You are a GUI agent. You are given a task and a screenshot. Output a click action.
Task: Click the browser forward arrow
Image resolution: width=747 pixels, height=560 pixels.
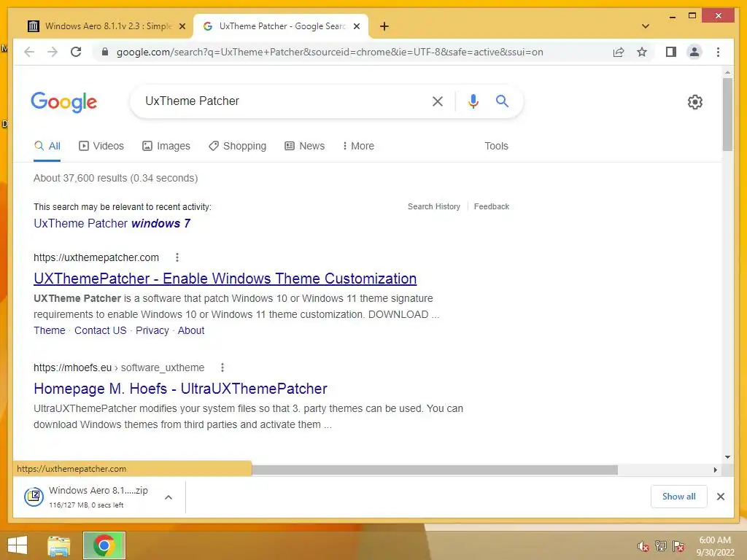pyautogui.click(x=53, y=52)
